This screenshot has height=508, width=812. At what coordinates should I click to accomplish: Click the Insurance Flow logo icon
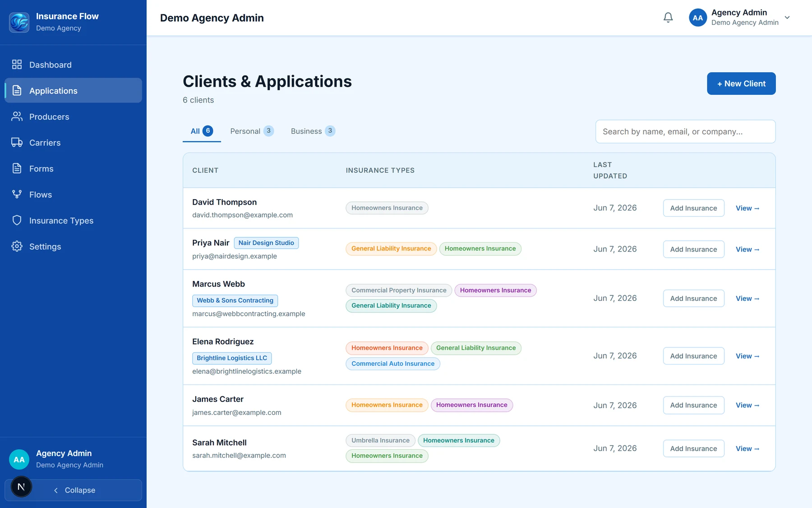click(19, 22)
